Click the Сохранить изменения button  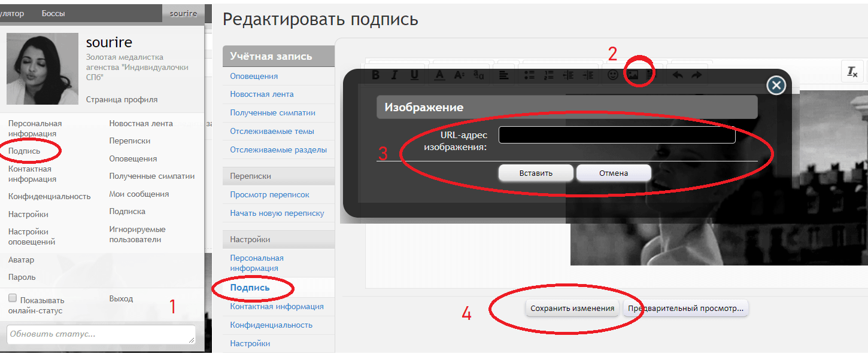(x=572, y=309)
